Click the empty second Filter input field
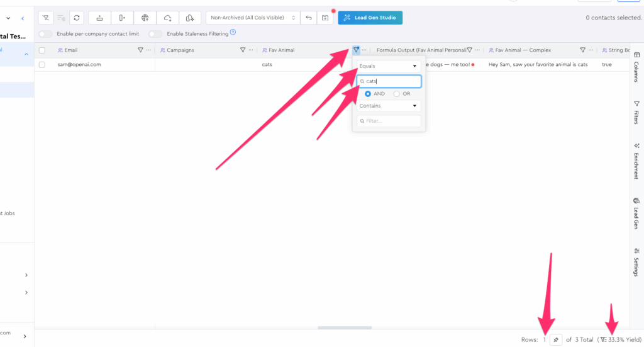Viewport: 644px width, 347px height. pos(389,121)
